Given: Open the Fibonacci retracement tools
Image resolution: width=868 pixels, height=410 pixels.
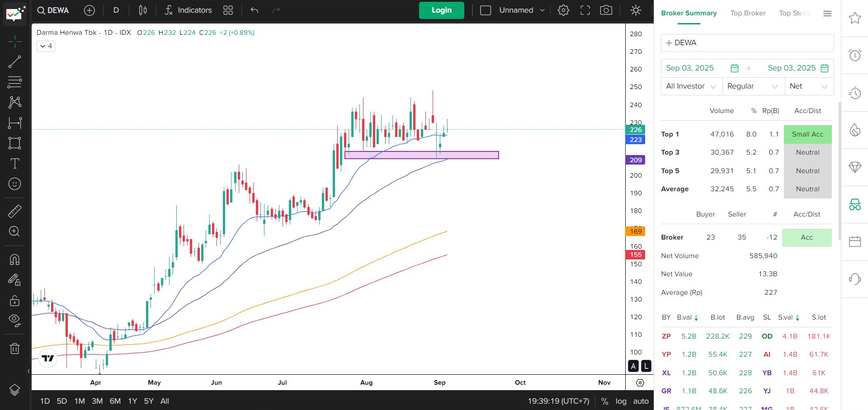Looking at the screenshot, I should coord(14,82).
